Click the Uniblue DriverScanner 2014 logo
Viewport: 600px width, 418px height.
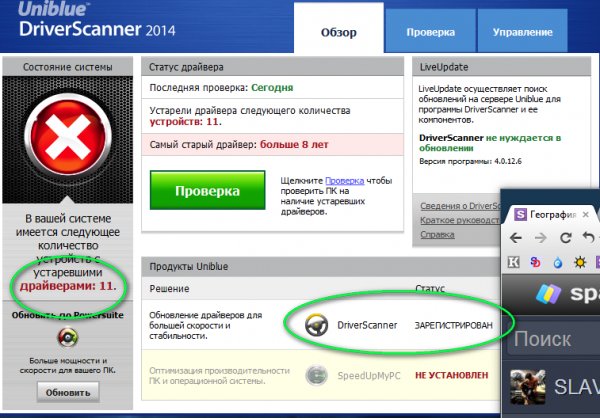[96, 19]
